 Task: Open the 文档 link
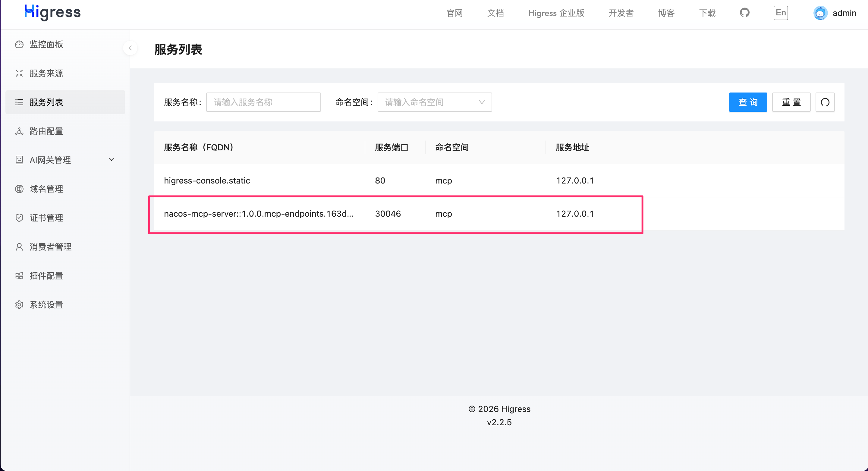(495, 13)
